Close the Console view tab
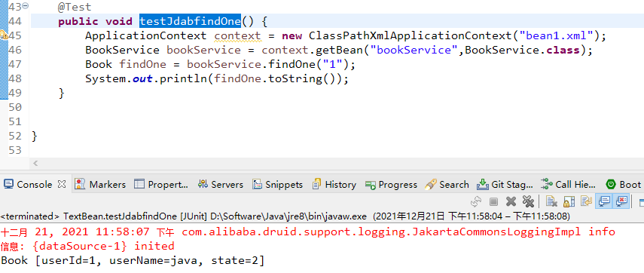644x273 pixels. point(62,184)
